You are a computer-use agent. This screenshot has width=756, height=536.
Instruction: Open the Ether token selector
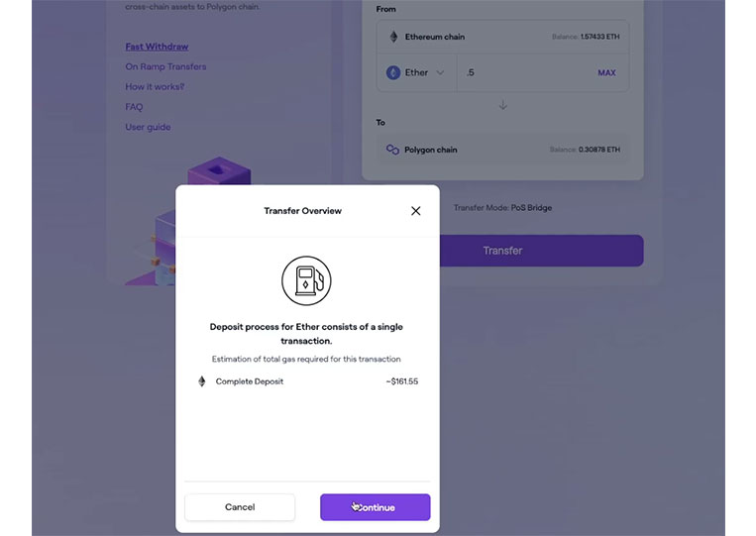(x=416, y=72)
